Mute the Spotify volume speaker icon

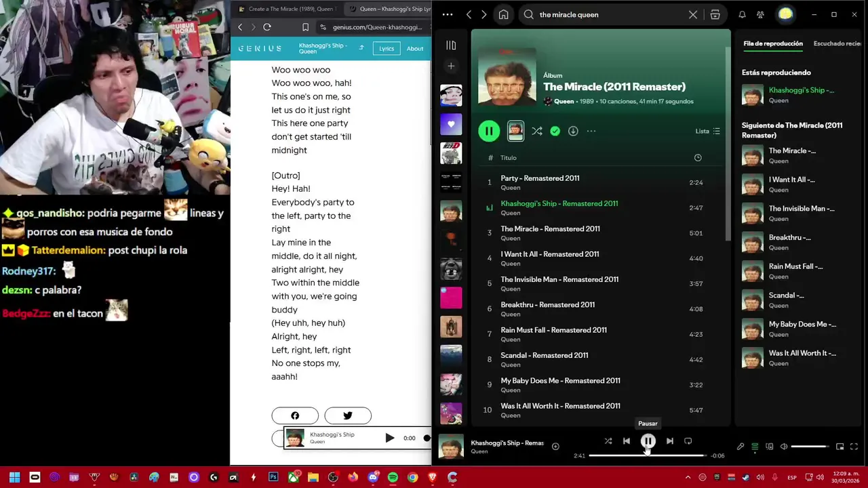coord(784,447)
